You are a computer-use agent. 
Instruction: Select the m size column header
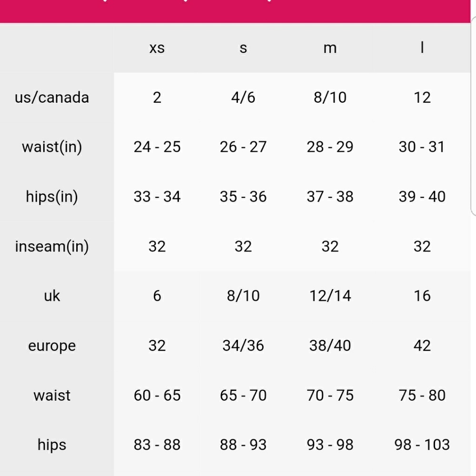coord(330,48)
